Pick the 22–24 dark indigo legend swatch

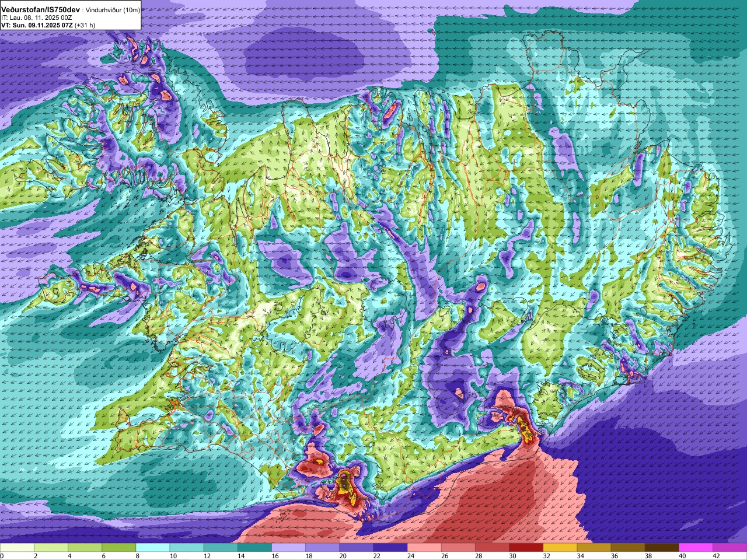click(390, 548)
